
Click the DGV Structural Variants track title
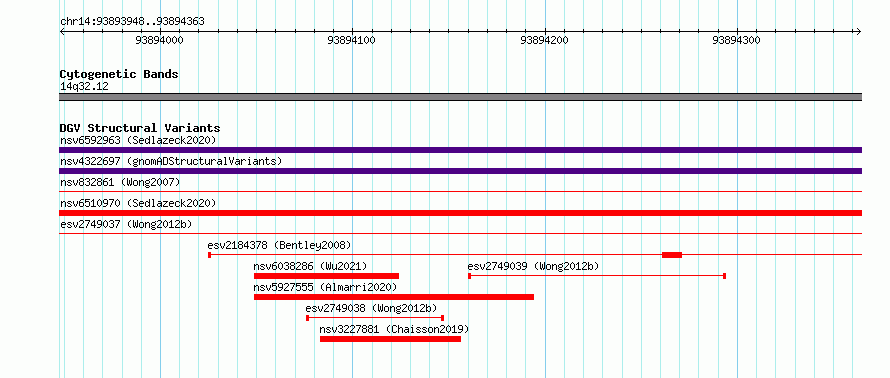coord(140,128)
